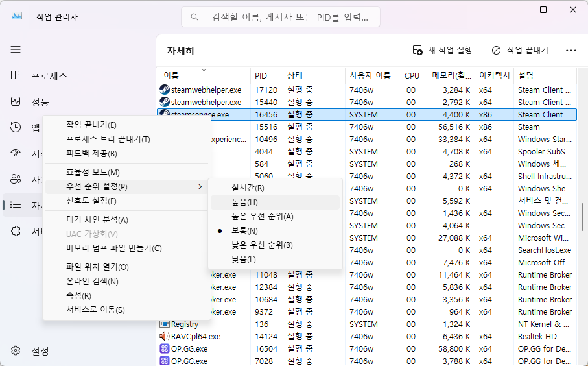The width and height of the screenshot is (588, 366).
Task: Choose 피드백 제공(B) in context menu
Action: (x=127, y=154)
